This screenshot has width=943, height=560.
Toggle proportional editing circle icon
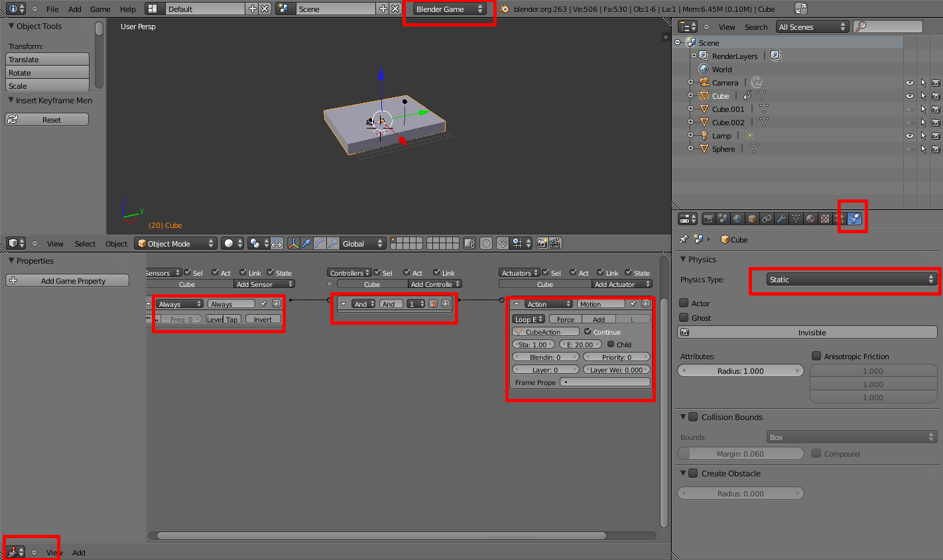coord(486,243)
